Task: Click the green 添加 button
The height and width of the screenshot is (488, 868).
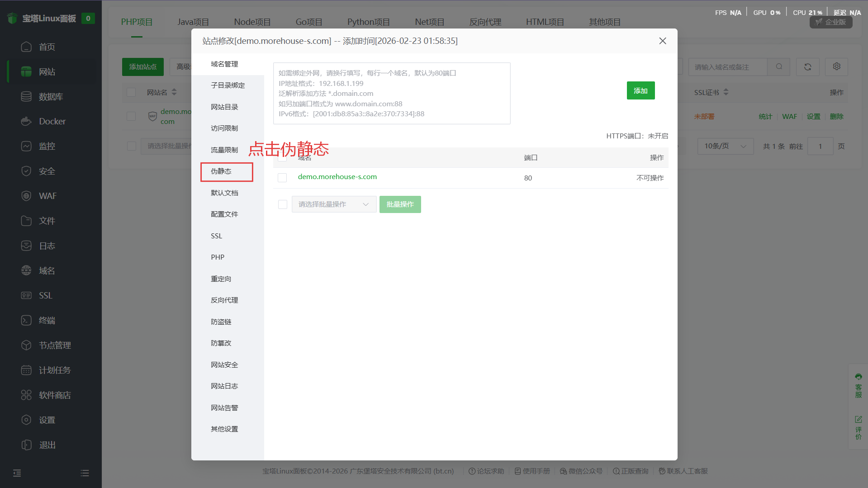Action: 640,90
